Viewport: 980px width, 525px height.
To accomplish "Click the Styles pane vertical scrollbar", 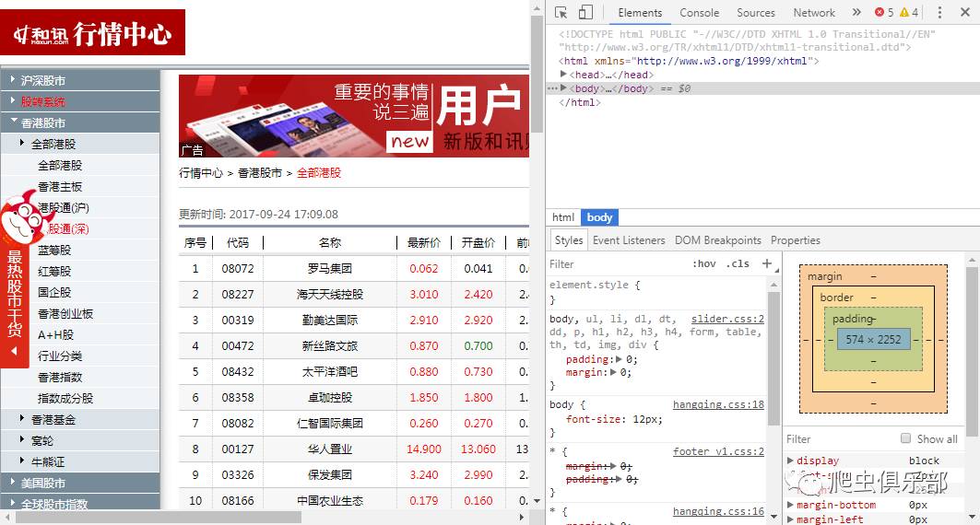I will (x=773, y=359).
